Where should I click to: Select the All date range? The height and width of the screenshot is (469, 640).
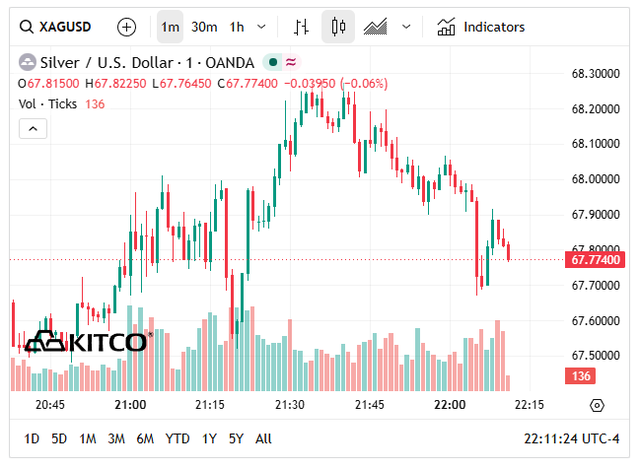click(263, 439)
